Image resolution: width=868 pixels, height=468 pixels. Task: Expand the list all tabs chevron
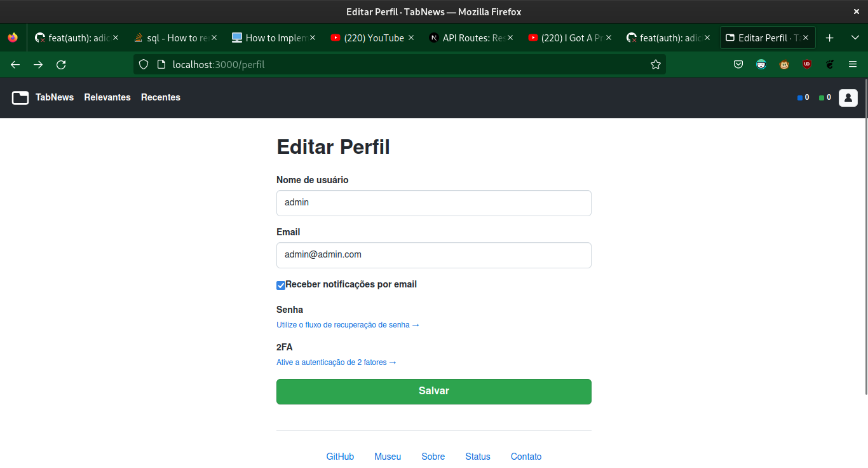pos(855,38)
